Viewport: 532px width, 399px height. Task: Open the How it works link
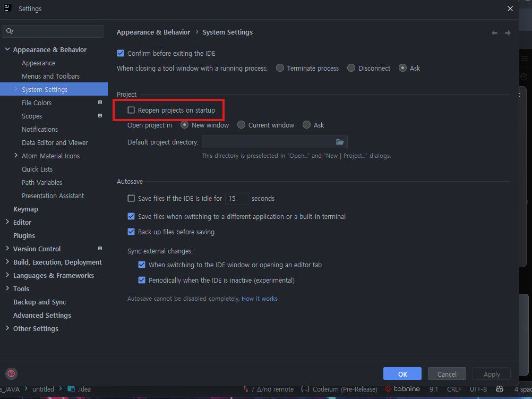tap(260, 299)
